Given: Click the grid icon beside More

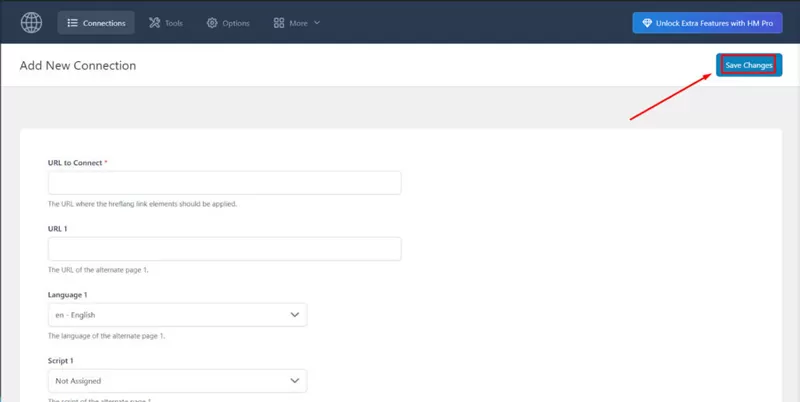Looking at the screenshot, I should coord(278,23).
